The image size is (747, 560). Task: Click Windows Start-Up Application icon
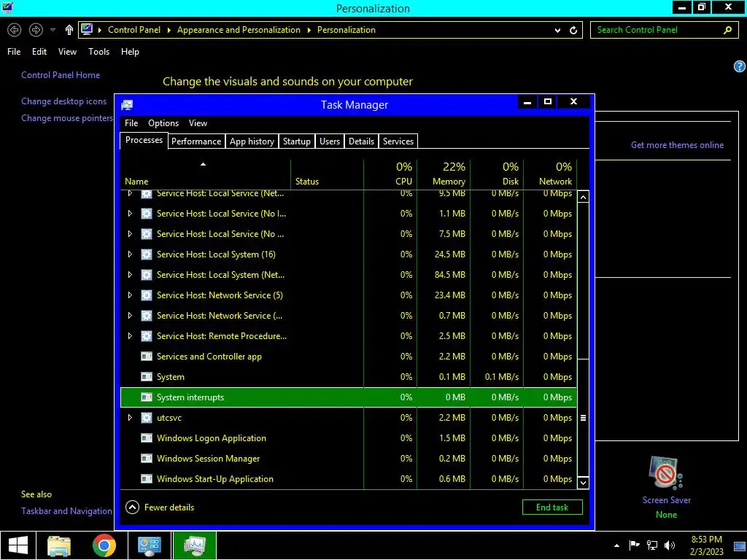point(146,479)
